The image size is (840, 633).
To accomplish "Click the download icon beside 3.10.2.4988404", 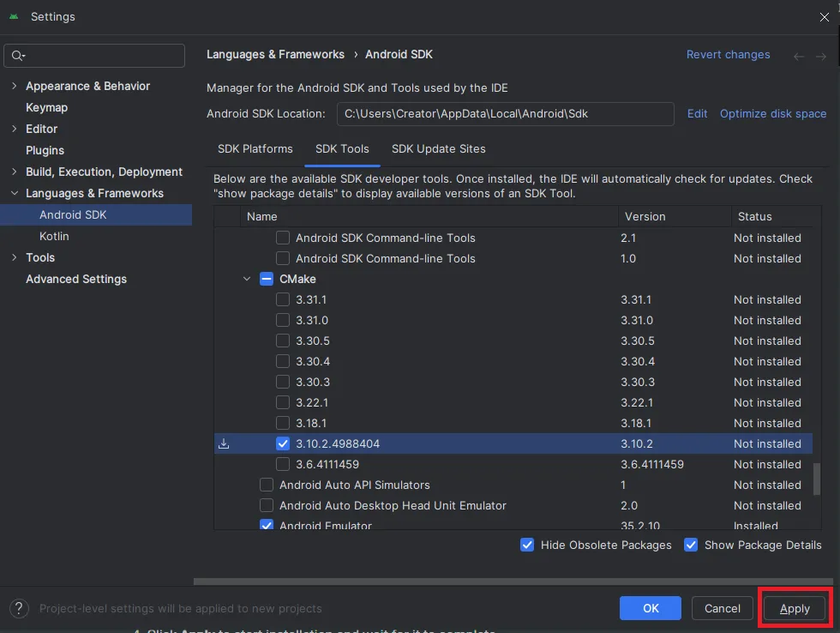I will (224, 443).
